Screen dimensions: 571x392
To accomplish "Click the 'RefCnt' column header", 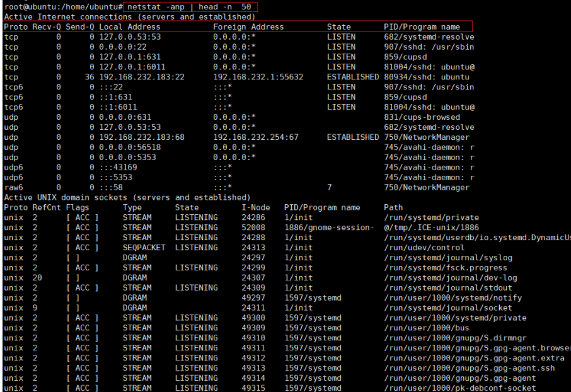I will coord(47,207).
